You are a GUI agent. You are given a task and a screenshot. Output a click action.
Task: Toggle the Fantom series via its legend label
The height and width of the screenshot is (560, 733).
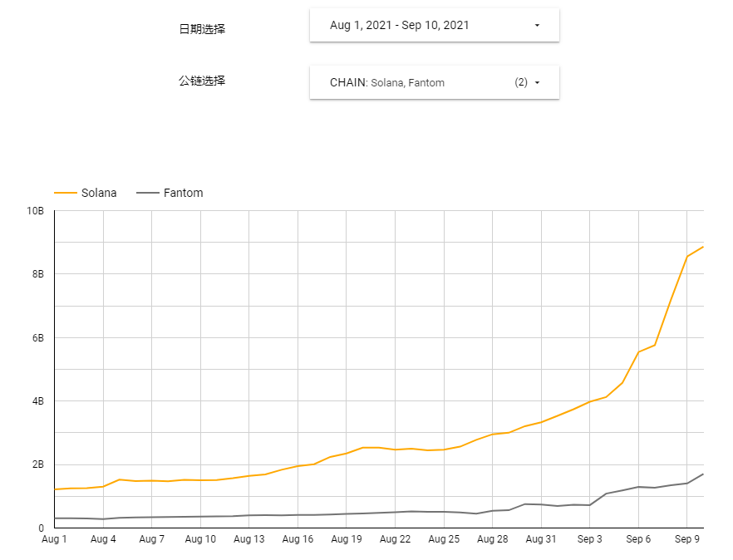click(182, 193)
